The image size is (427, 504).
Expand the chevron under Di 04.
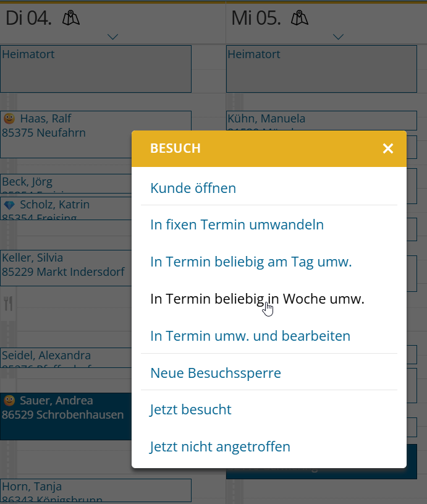tap(112, 37)
